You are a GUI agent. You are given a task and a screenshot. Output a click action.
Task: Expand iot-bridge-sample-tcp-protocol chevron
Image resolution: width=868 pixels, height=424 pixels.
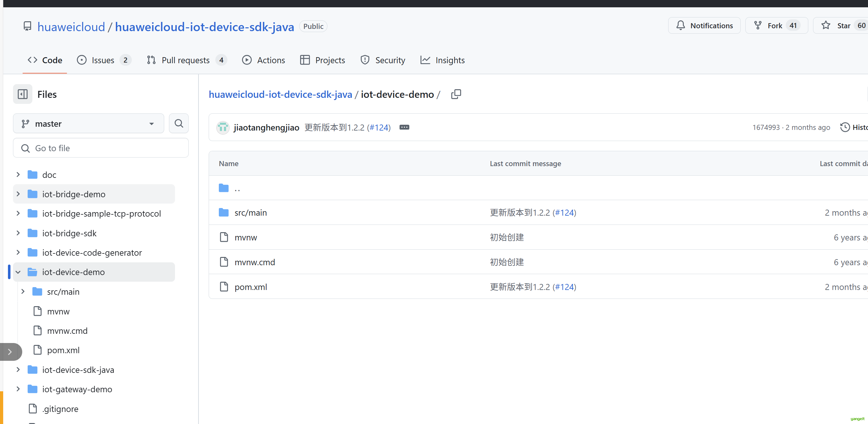point(18,213)
